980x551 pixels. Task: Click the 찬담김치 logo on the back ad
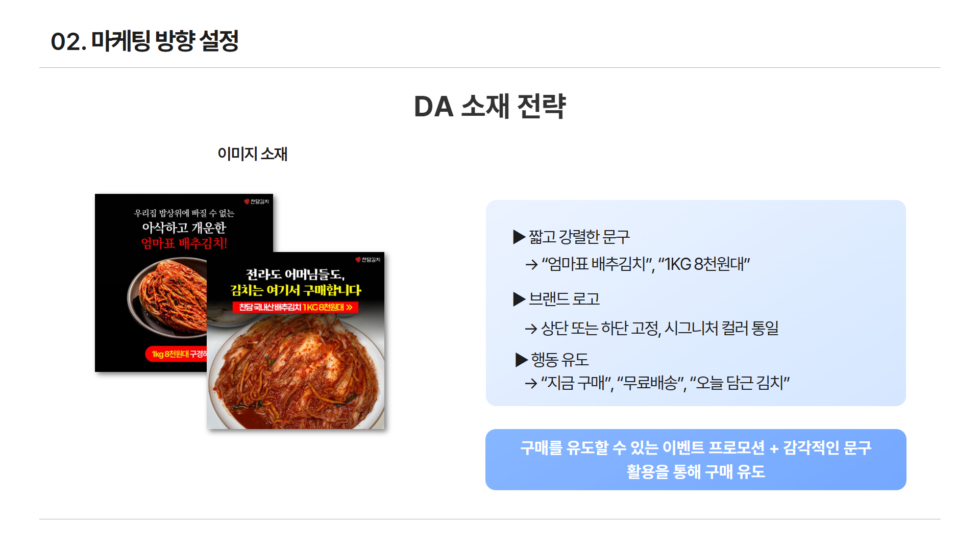(x=256, y=202)
